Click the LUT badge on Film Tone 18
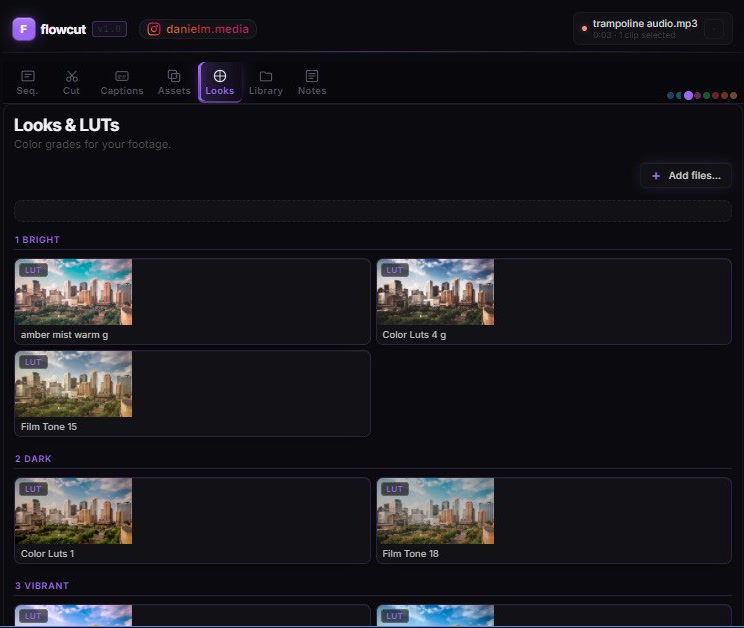The image size is (744, 628). point(394,489)
